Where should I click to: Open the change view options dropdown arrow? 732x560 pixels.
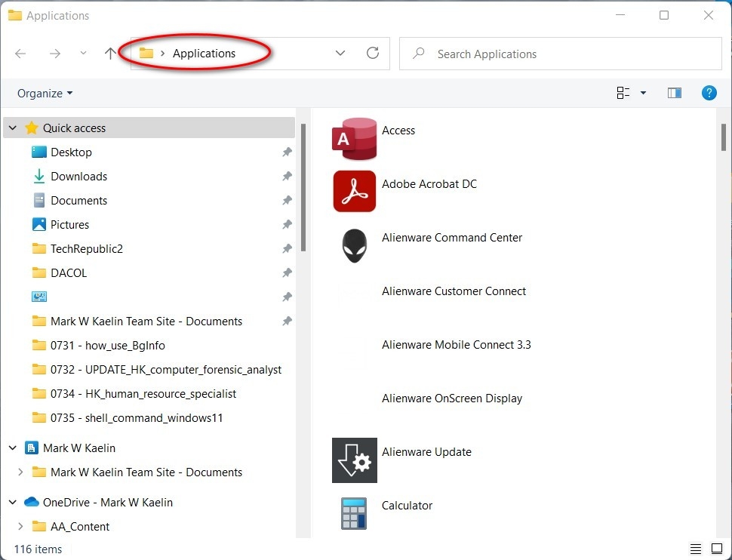pyautogui.click(x=643, y=93)
